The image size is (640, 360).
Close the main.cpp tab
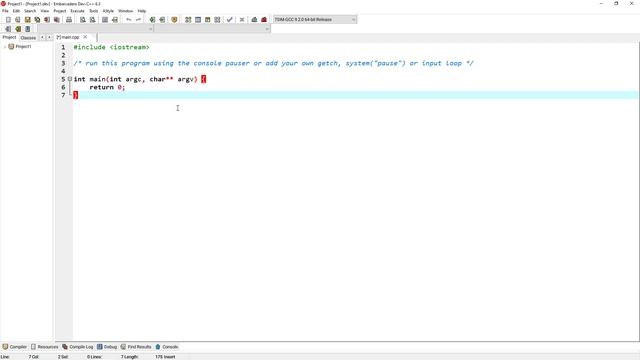click(x=85, y=37)
